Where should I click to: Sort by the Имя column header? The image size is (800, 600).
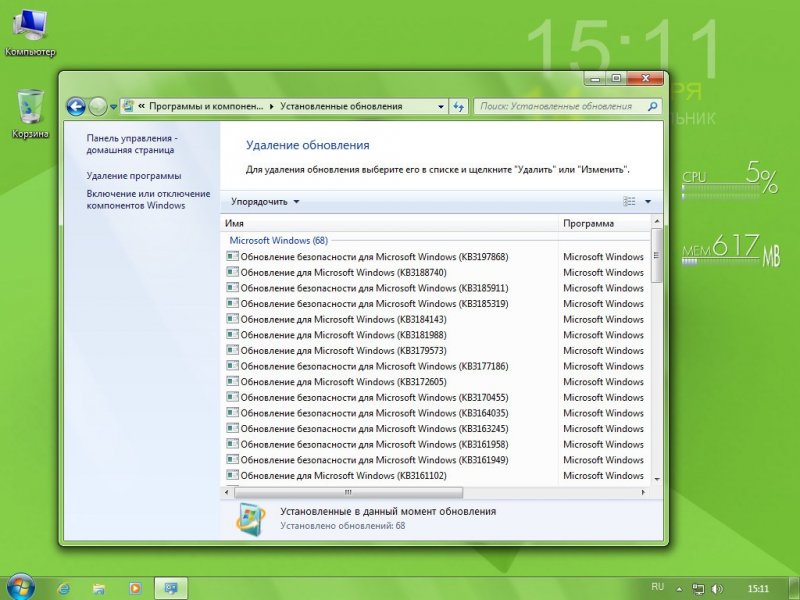click(x=390, y=223)
